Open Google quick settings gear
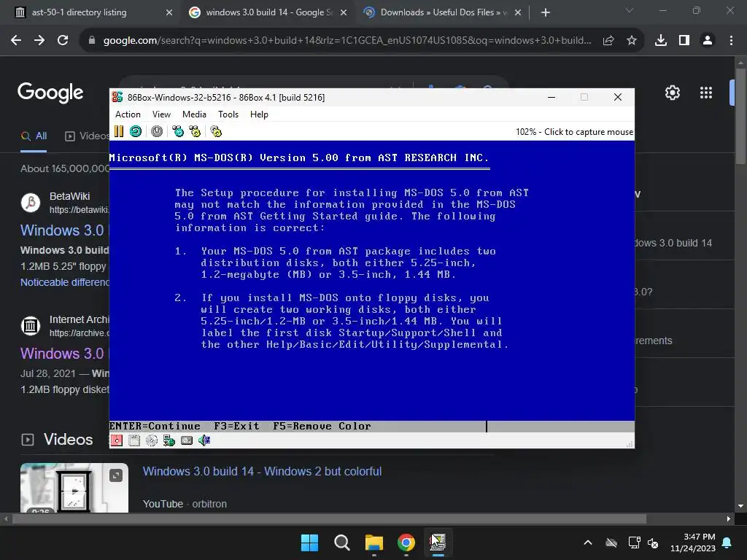Viewport: 747px width, 560px height. pos(672,93)
